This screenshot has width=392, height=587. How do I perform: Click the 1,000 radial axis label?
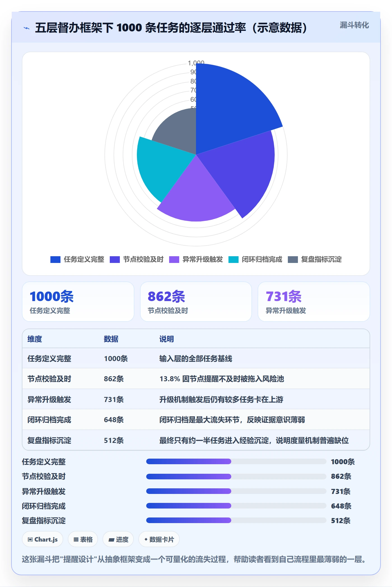click(196, 63)
